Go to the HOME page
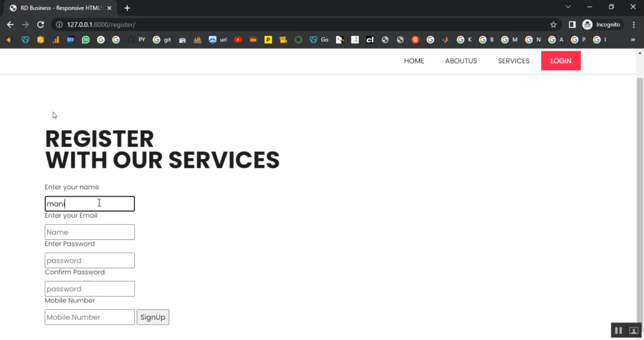 point(414,61)
